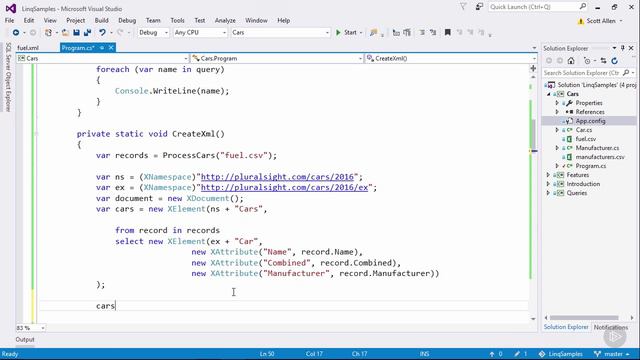Collapse the Cars project node
640x360 pixels.
point(549,94)
